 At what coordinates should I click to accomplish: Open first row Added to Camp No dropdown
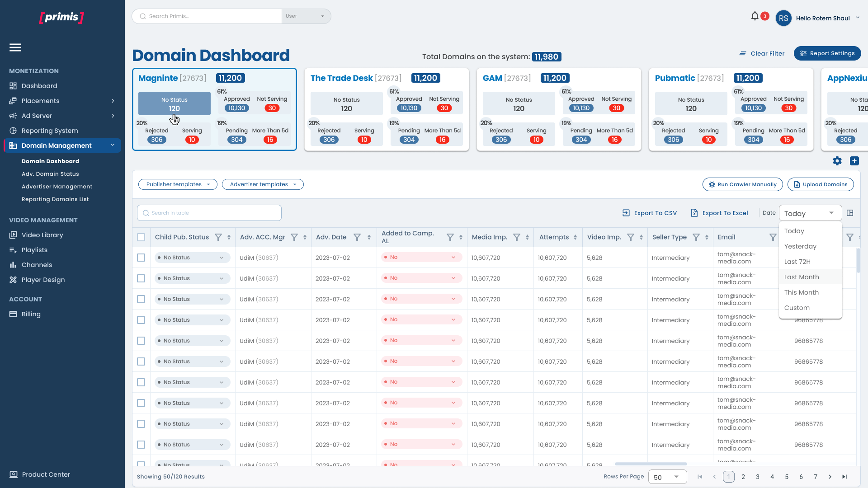pos(421,257)
